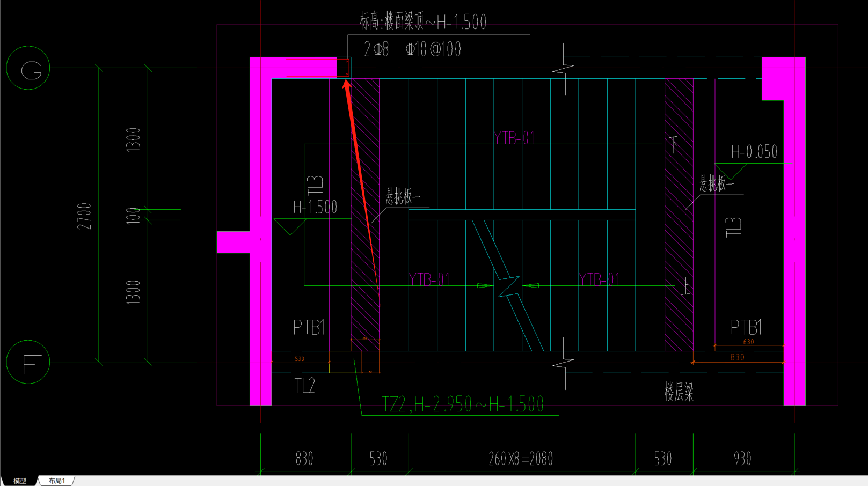Click the bottom 930 dimension text
Image resolution: width=868 pixels, height=486 pixels.
743,459
